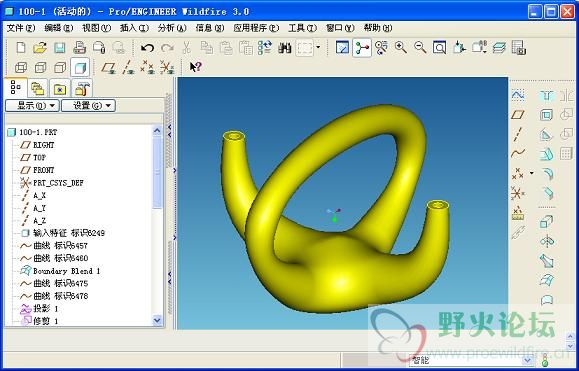The height and width of the screenshot is (371, 579).
Task: Open the 设置 dropdown in model tree
Action: pos(88,106)
